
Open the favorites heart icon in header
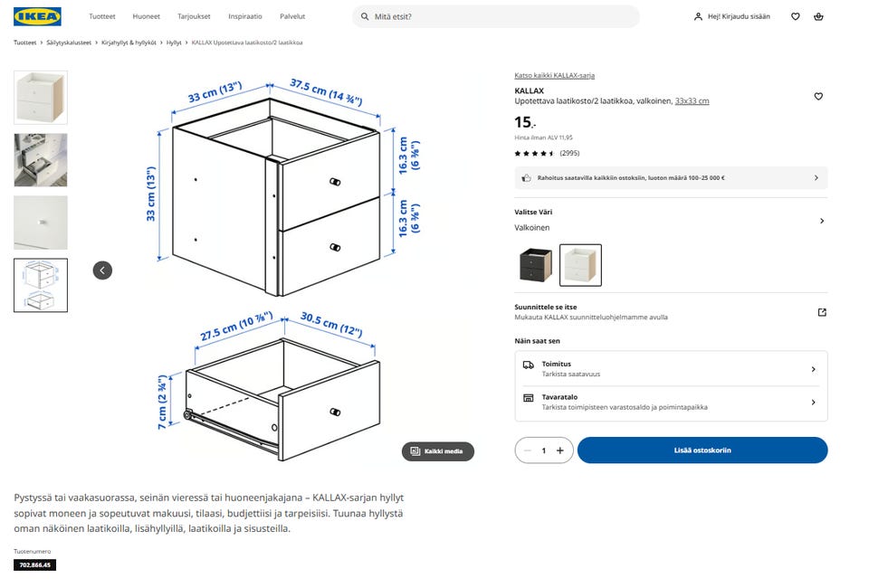coord(795,16)
